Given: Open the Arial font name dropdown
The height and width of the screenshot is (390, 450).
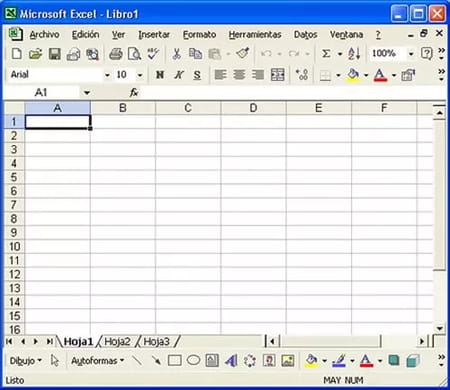Looking at the screenshot, I should click(x=107, y=75).
